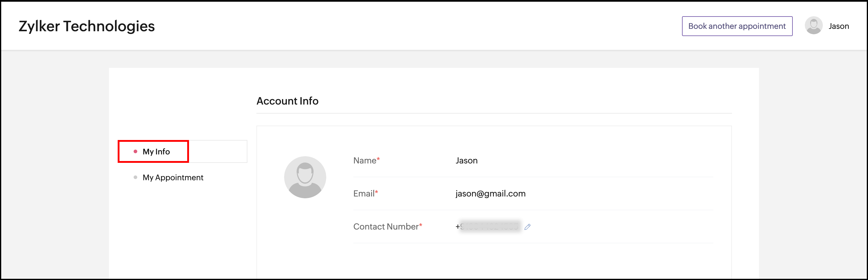Click the Name field label
Screen dimensions: 868x280
click(x=364, y=160)
